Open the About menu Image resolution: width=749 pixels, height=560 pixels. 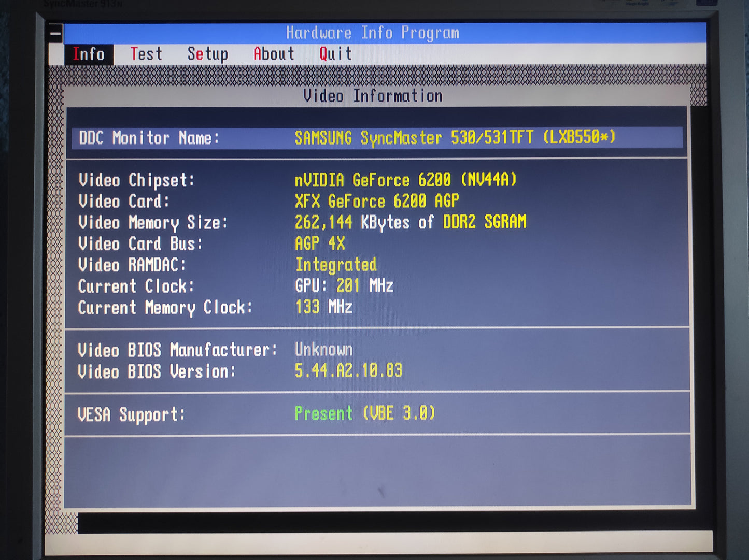(x=274, y=54)
